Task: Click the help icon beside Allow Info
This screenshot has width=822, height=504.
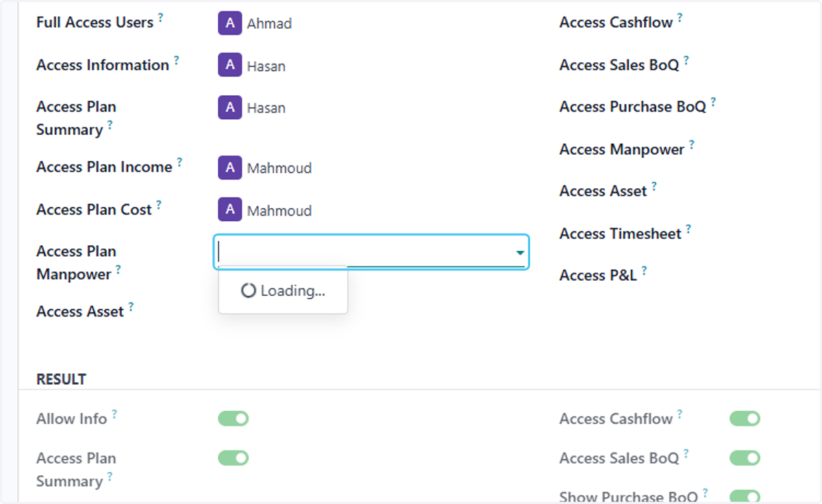Action: coord(114,414)
